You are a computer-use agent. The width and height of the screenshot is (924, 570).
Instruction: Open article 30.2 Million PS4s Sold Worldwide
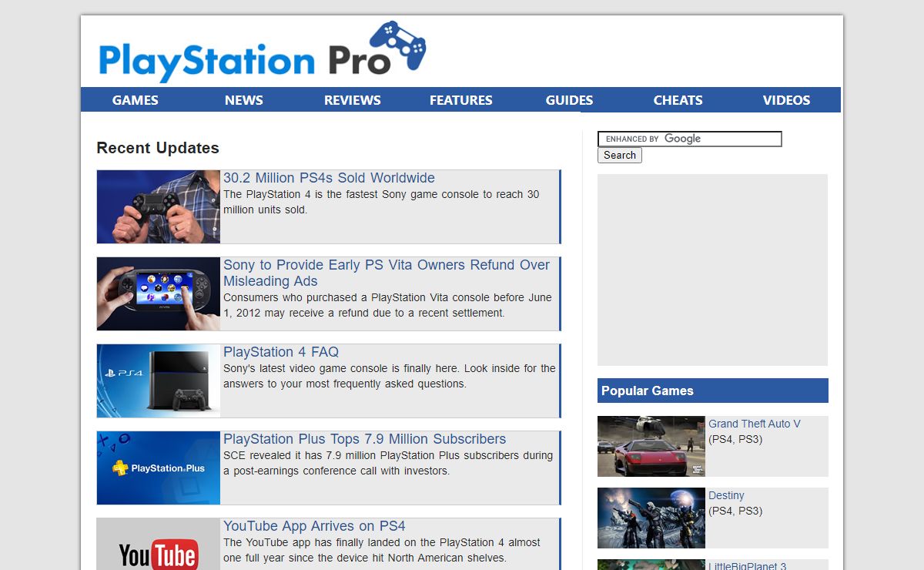coord(329,178)
